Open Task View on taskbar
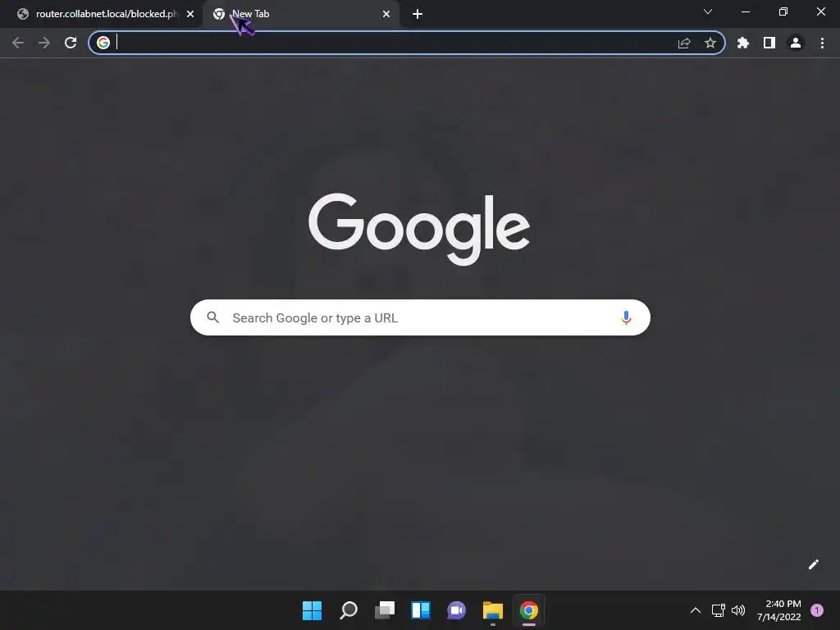The height and width of the screenshot is (630, 840). (x=385, y=610)
